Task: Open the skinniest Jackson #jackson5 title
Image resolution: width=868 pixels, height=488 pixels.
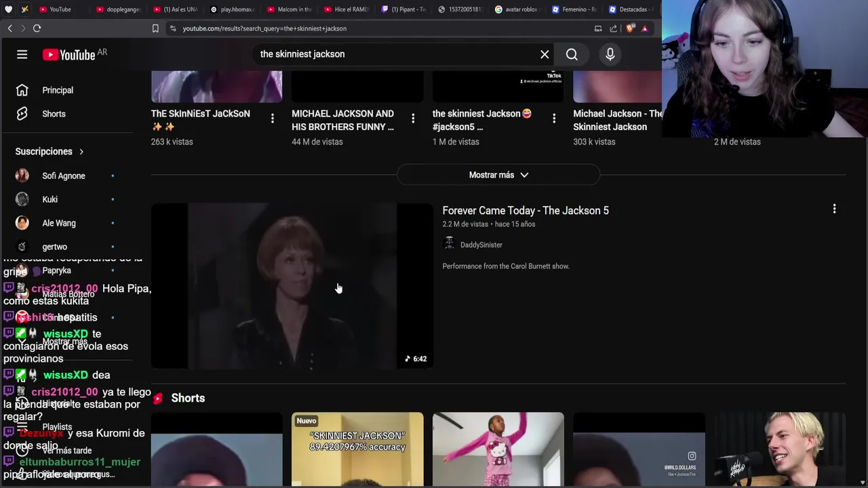Action: click(482, 120)
